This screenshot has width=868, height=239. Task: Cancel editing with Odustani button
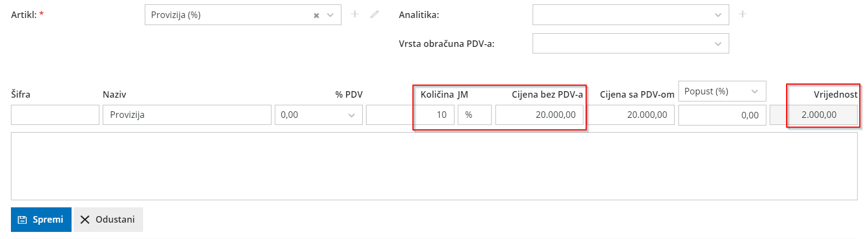click(x=108, y=219)
